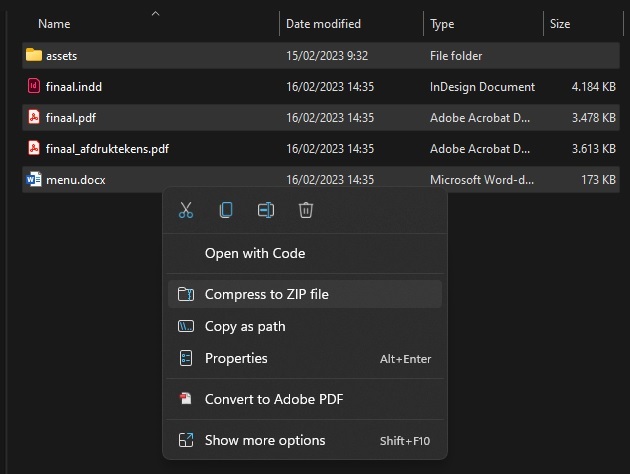Click the PDF icon of finaal_afdruktekens.pdf
The width and height of the screenshot is (630, 474).
click(x=34, y=148)
